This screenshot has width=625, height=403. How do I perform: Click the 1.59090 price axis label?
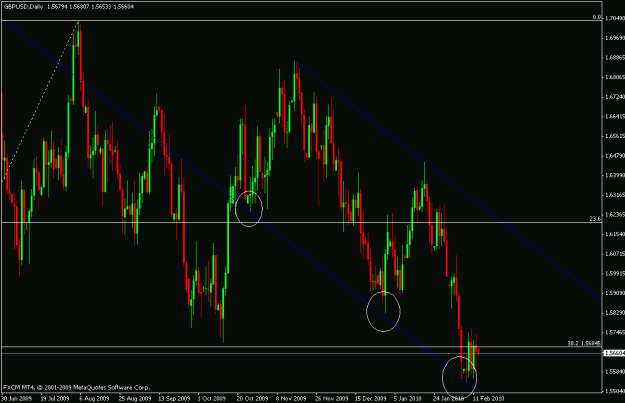coord(615,293)
